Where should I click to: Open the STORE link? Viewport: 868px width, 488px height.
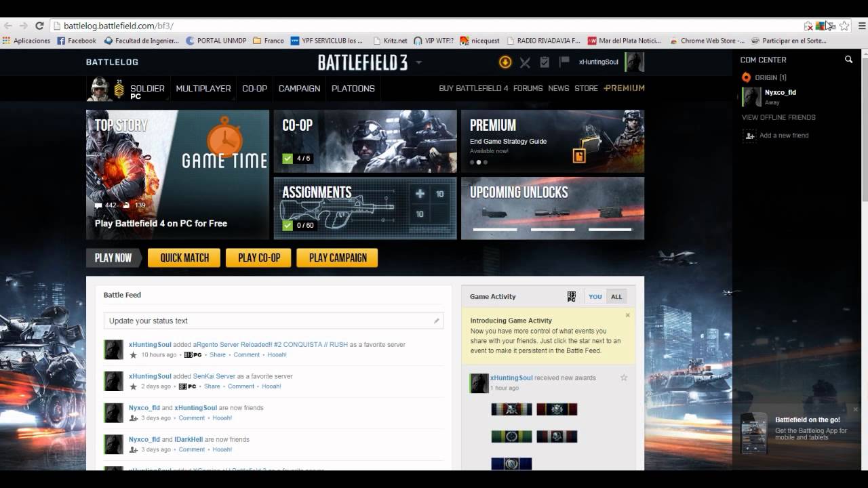[x=586, y=88]
